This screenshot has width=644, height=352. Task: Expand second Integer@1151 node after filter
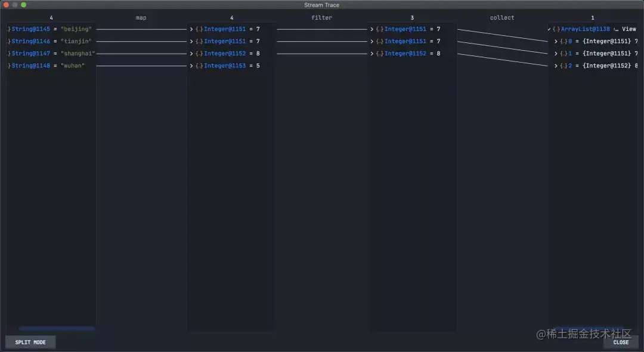coord(371,42)
